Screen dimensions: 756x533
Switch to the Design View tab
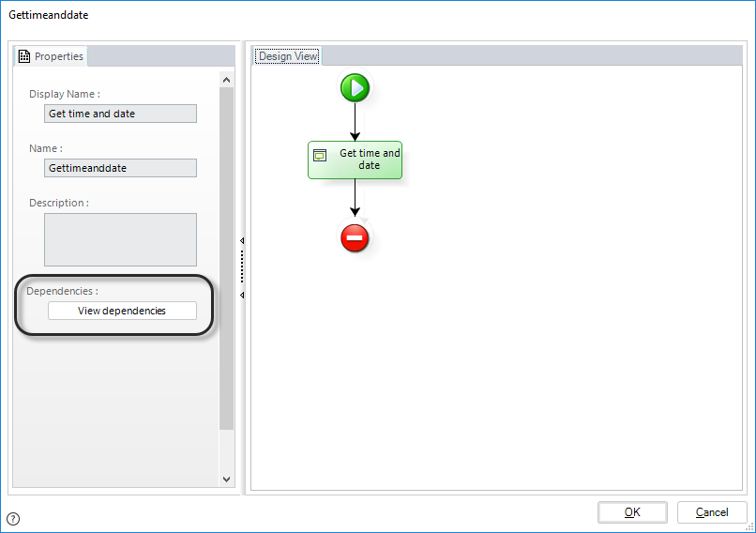(288, 56)
